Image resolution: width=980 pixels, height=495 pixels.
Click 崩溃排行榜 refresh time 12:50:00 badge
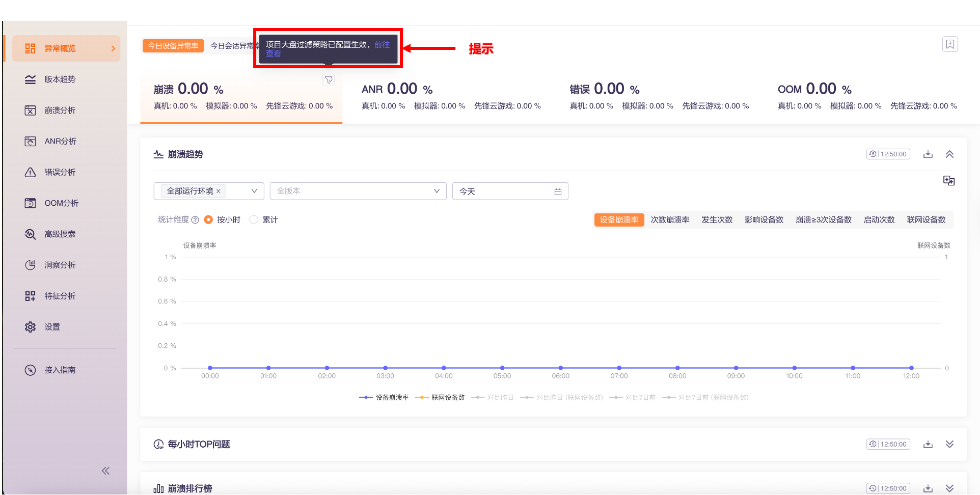pos(888,488)
